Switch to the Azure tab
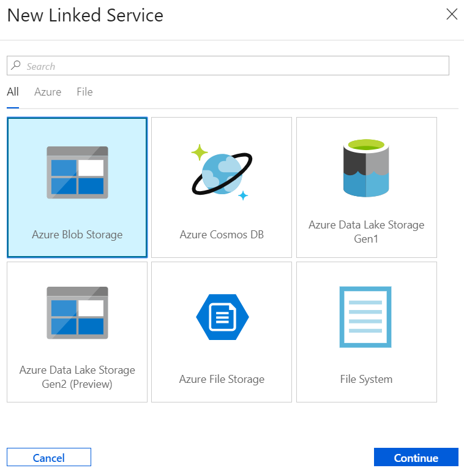The image size is (464, 476). point(48,92)
